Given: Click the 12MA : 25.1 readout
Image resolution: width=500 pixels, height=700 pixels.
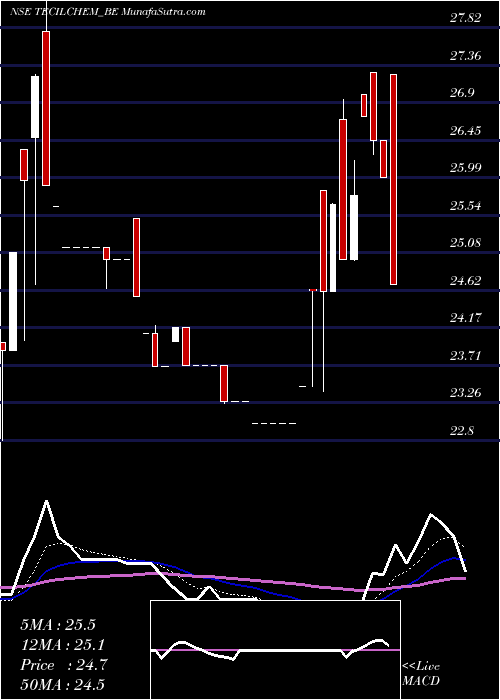Looking at the screenshot, I should point(63,645).
